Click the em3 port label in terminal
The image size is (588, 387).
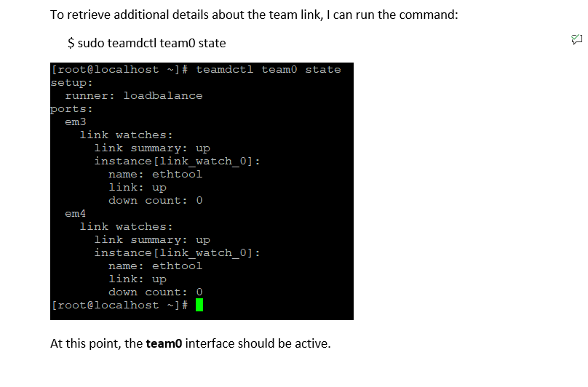(76, 122)
